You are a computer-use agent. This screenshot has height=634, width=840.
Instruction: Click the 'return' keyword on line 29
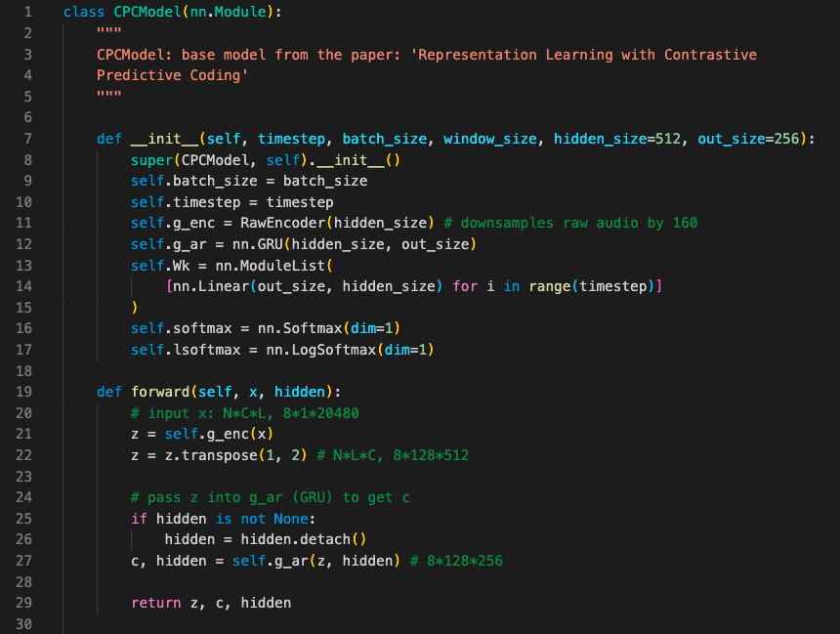click(x=156, y=603)
